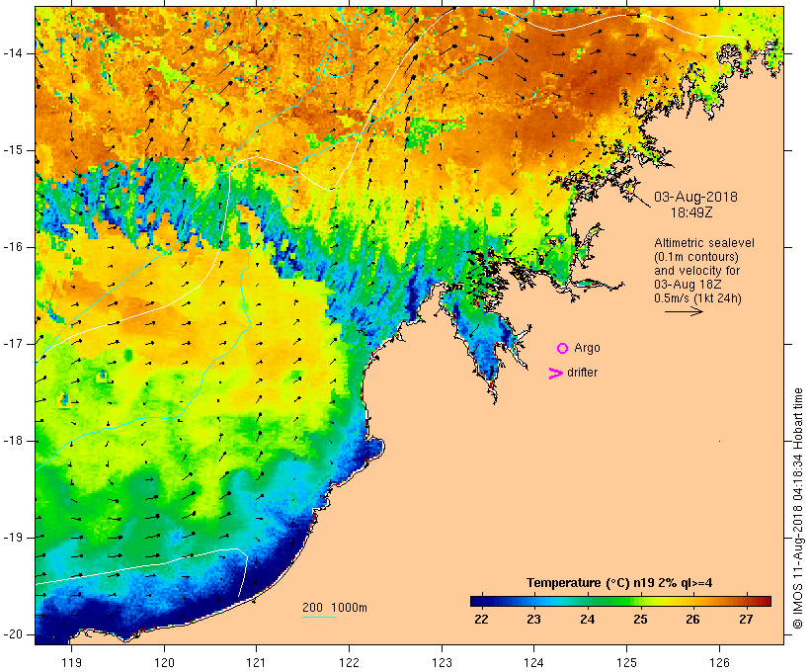Click the '121' longitude axis label
The image size is (810, 672).
(x=256, y=662)
